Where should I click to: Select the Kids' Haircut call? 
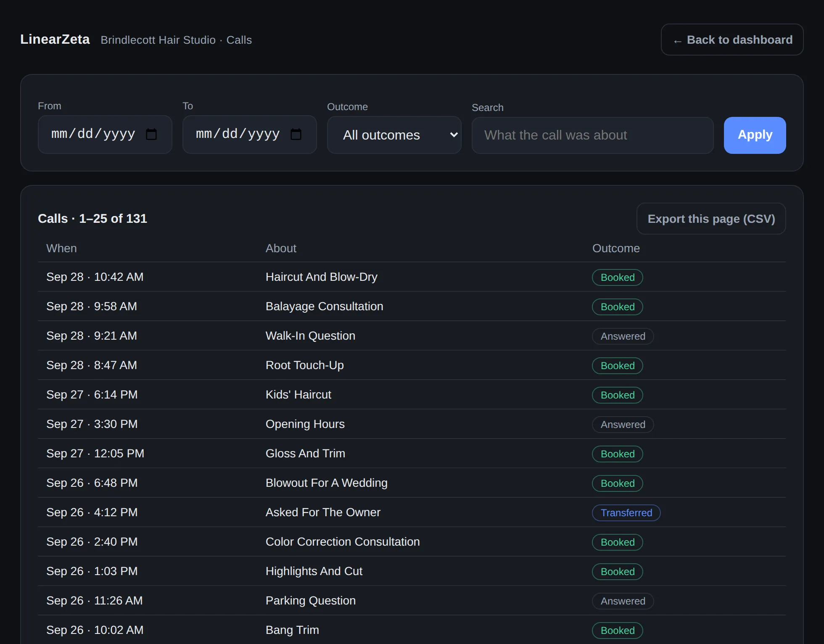(412, 395)
